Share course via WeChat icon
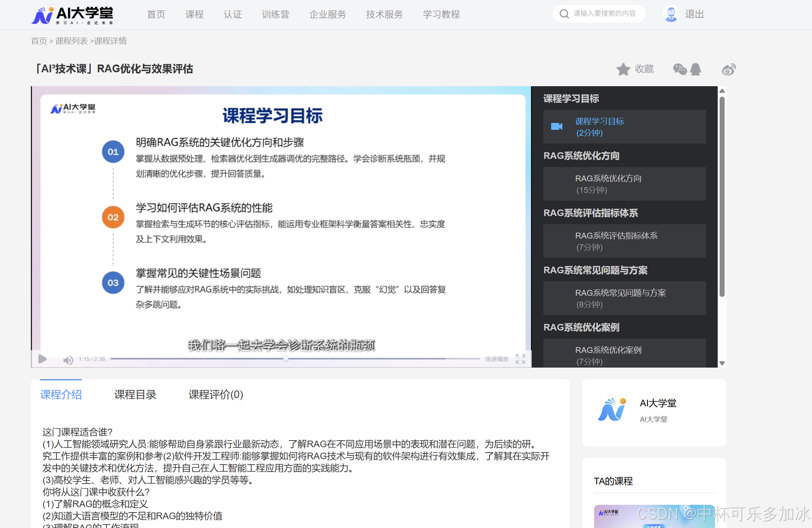 click(680, 70)
